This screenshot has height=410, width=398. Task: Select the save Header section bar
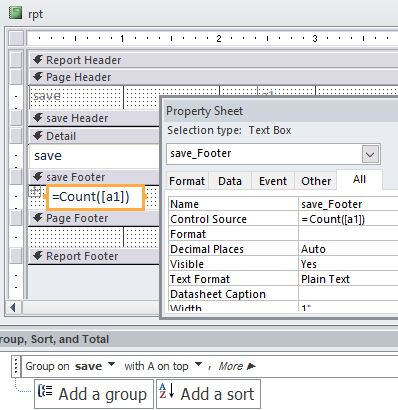click(94, 118)
